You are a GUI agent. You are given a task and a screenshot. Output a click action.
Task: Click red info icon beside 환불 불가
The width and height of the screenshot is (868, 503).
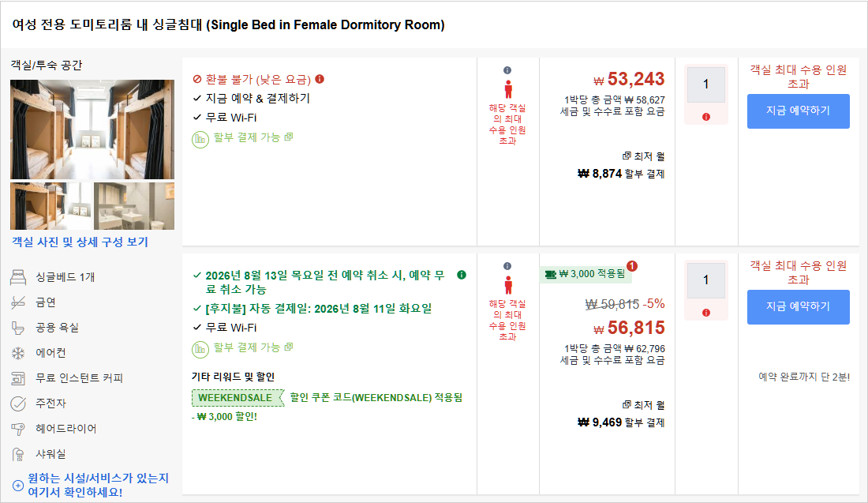pyautogui.click(x=320, y=79)
